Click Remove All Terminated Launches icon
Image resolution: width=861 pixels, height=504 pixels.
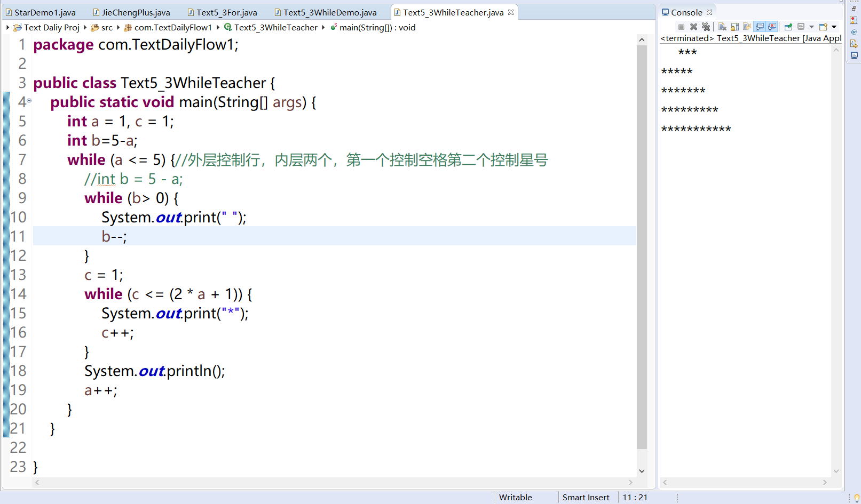706,27
